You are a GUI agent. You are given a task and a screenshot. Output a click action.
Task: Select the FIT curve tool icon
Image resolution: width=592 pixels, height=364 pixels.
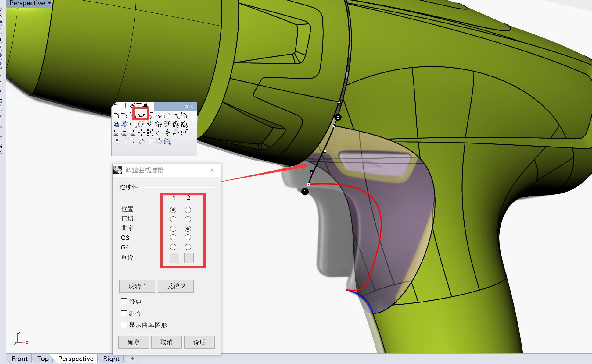[116, 133]
